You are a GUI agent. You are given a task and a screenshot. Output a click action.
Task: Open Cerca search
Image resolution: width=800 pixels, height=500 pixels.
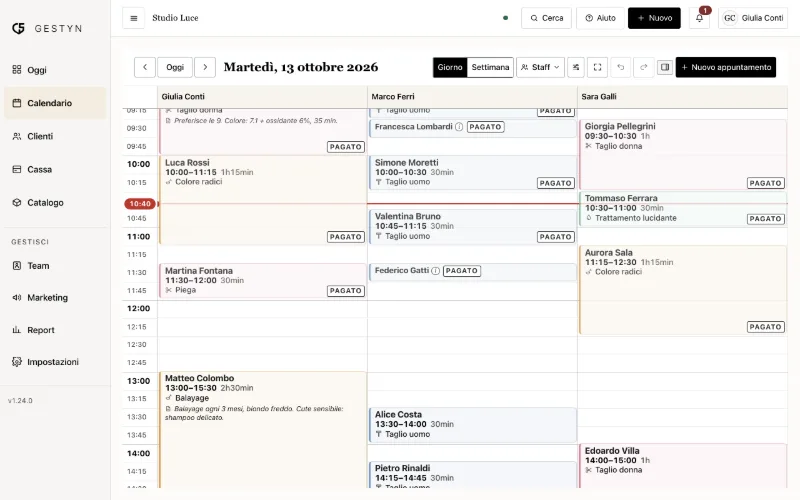click(546, 18)
